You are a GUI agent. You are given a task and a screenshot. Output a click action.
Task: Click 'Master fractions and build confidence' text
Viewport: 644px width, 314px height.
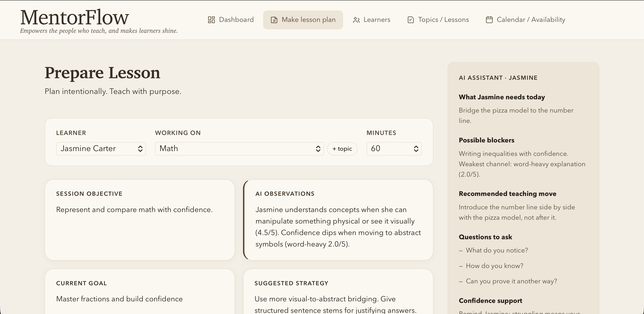click(x=119, y=299)
